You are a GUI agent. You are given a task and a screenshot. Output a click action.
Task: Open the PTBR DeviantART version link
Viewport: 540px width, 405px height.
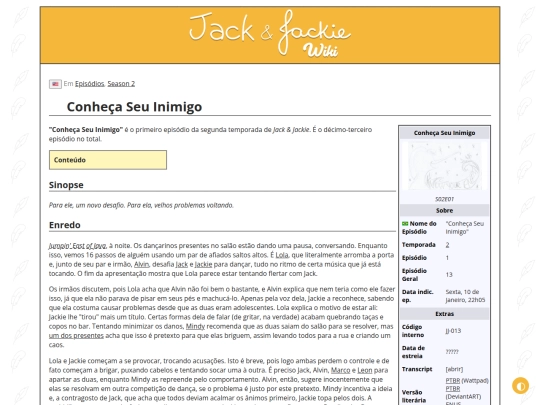click(x=453, y=388)
